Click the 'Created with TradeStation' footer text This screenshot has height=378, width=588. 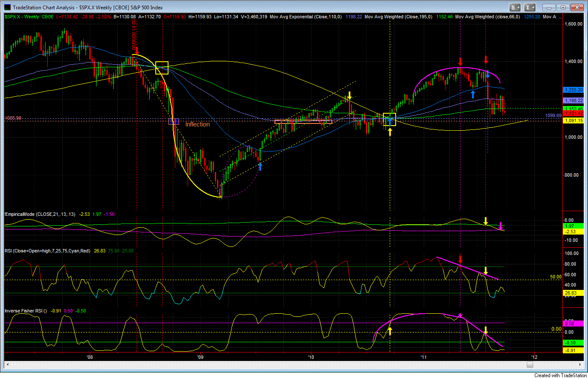[x=561, y=375]
